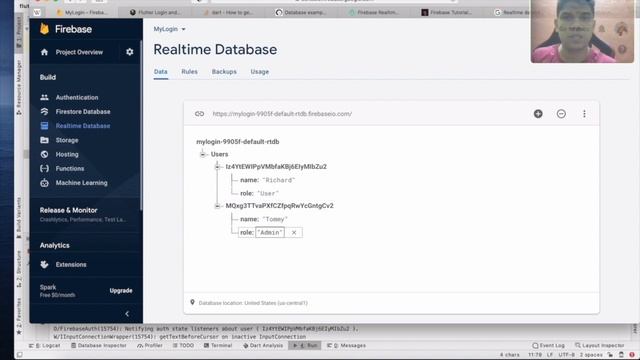Open Machine Learning in the sidebar
This screenshot has width=640, height=360.
(x=82, y=183)
